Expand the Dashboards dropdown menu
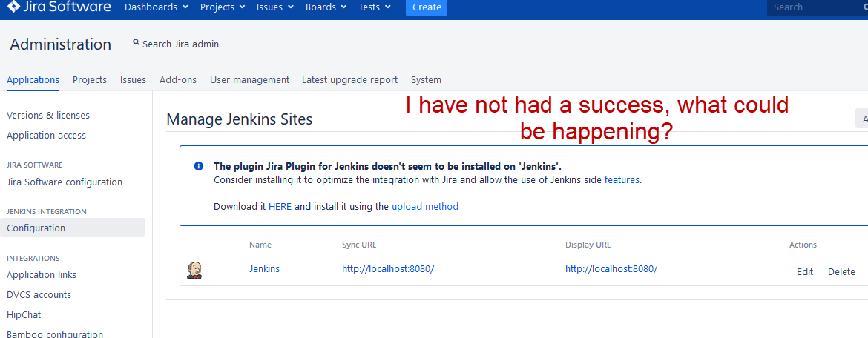Image resolution: width=868 pixels, height=338 pixels. click(x=156, y=7)
